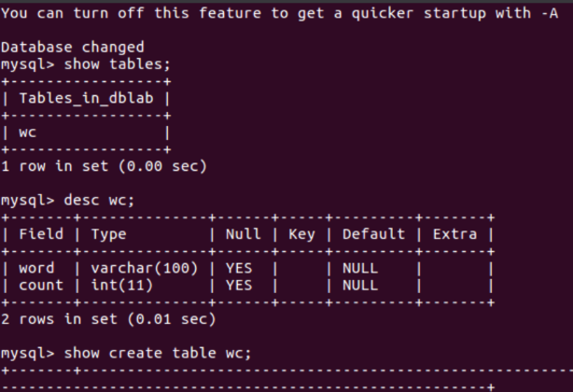The width and height of the screenshot is (573, 392).
Task: Click the Key column header
Action: pos(301,234)
